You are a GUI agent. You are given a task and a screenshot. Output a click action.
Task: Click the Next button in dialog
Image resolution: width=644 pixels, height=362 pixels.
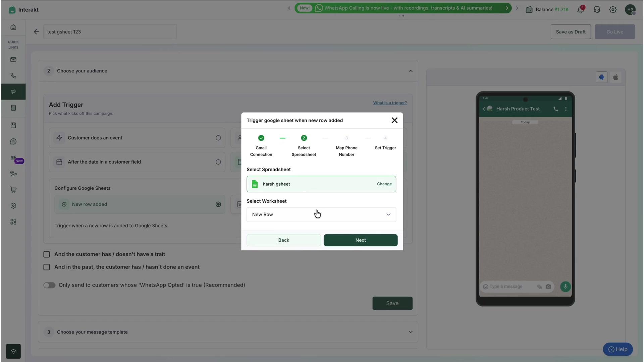[x=361, y=240]
